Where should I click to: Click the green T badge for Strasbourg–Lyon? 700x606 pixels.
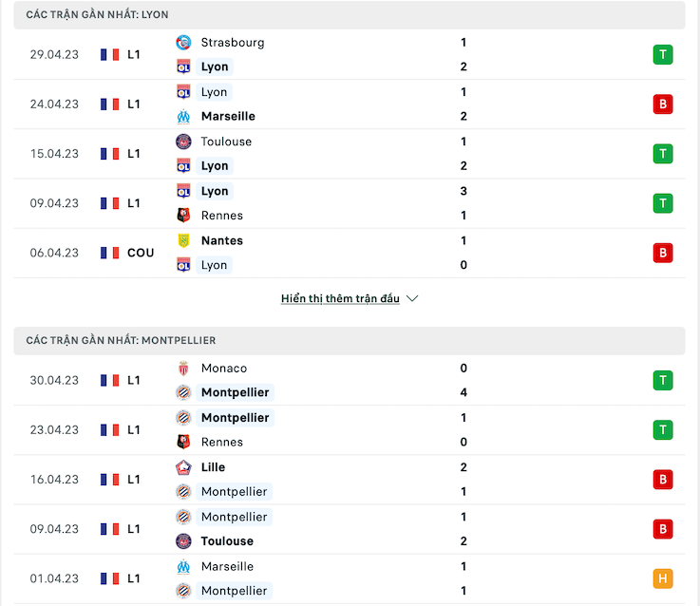tap(663, 55)
